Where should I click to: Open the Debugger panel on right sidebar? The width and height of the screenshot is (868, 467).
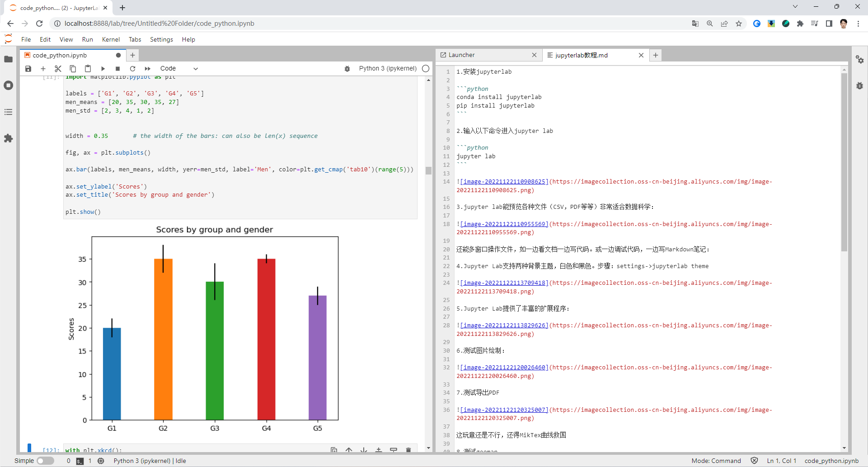point(859,85)
